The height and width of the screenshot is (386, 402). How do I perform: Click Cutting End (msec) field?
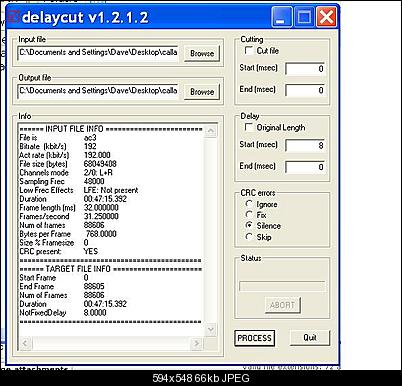(x=305, y=90)
